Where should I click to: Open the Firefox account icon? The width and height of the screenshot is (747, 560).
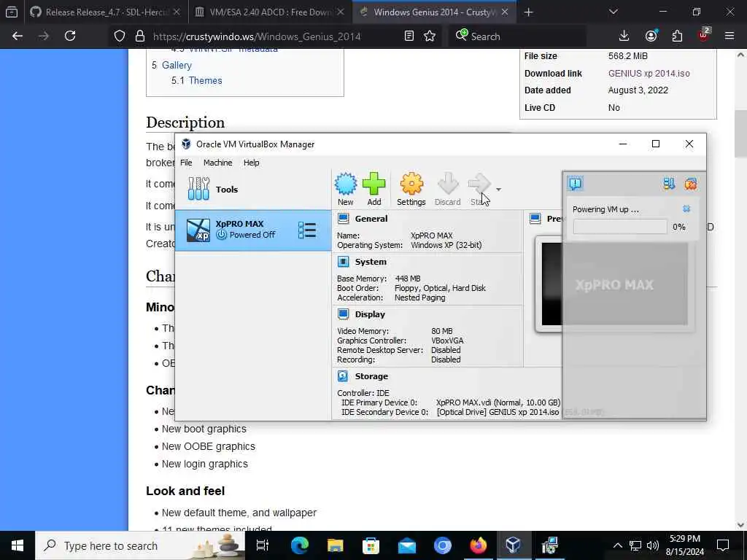[651, 36]
